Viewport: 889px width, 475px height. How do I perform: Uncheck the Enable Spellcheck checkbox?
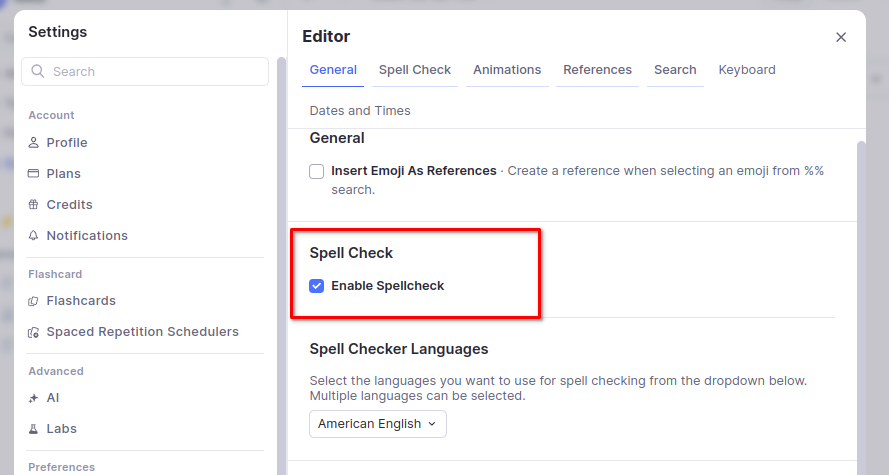tap(317, 286)
